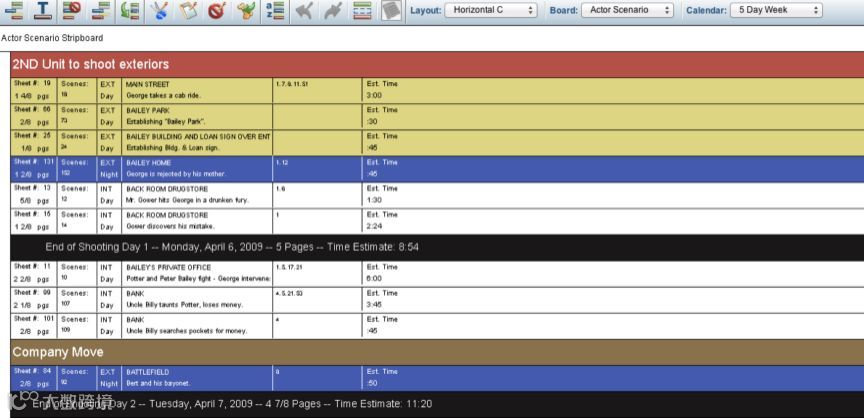Click Est. Time '2:24' on Sheet 15 strip
Image resolution: width=864 pixels, height=418 pixels.
pos(374,226)
